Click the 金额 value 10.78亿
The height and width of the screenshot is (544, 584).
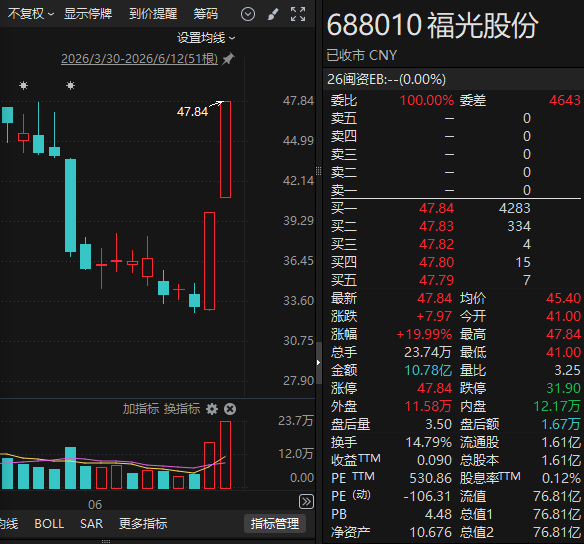pyautogui.click(x=428, y=370)
